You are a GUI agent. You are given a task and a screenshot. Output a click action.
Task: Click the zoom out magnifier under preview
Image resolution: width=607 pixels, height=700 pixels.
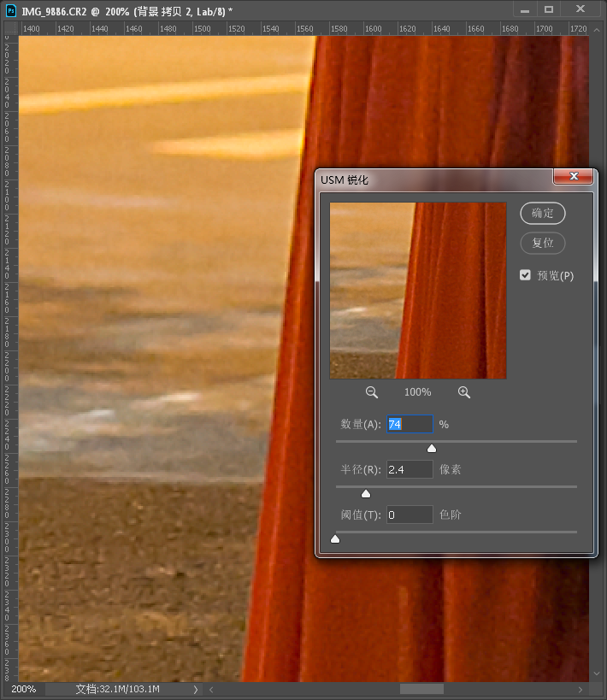372,391
